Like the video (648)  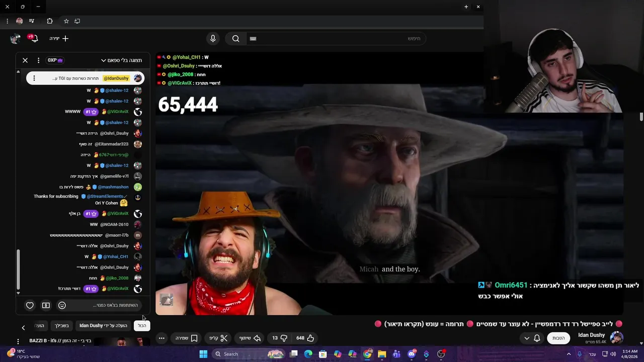pos(305,338)
